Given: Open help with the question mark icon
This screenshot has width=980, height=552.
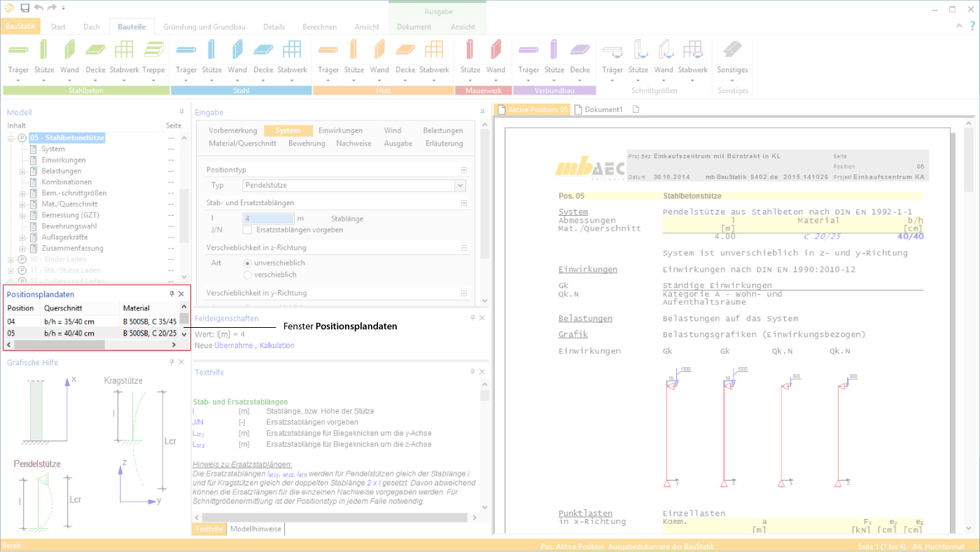Looking at the screenshot, I should pyautogui.click(x=971, y=27).
